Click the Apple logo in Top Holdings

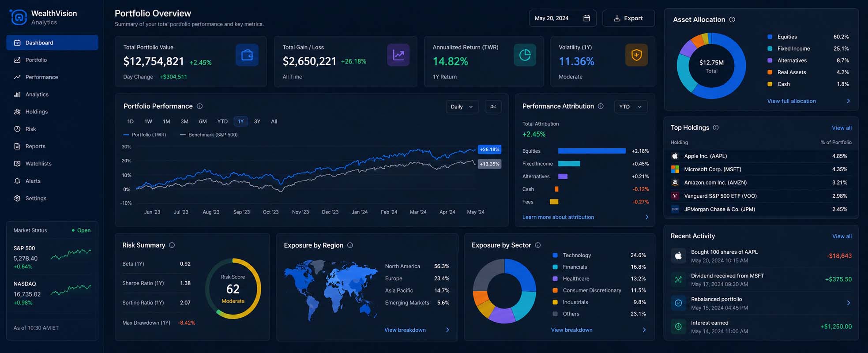click(x=675, y=156)
